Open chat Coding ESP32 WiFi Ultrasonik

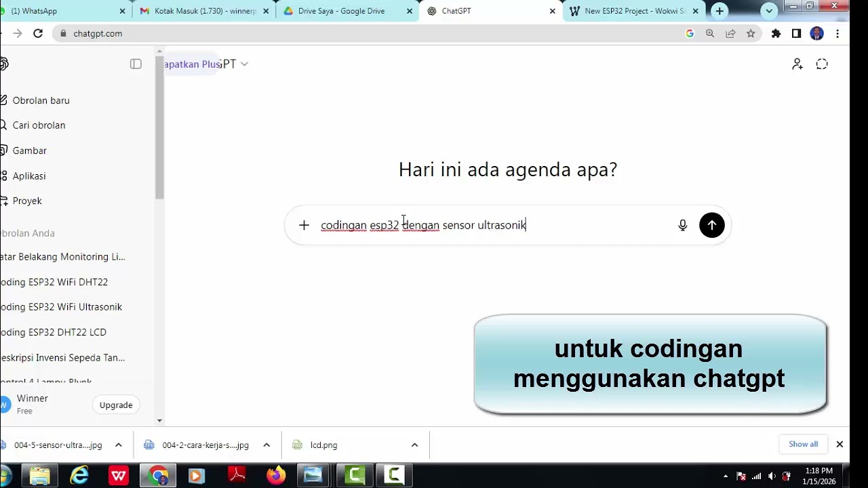click(x=61, y=307)
